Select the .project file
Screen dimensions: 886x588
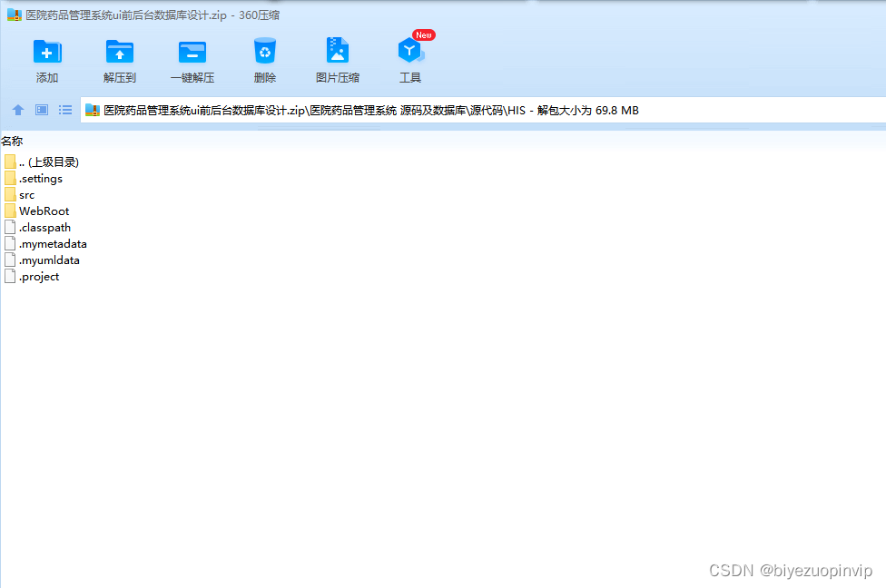click(38, 276)
